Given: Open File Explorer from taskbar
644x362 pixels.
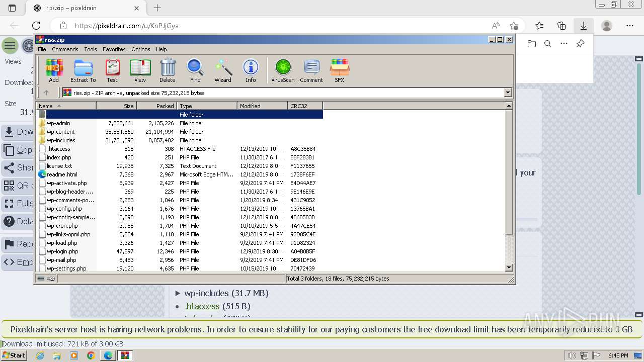Looking at the screenshot, I should tap(57, 355).
